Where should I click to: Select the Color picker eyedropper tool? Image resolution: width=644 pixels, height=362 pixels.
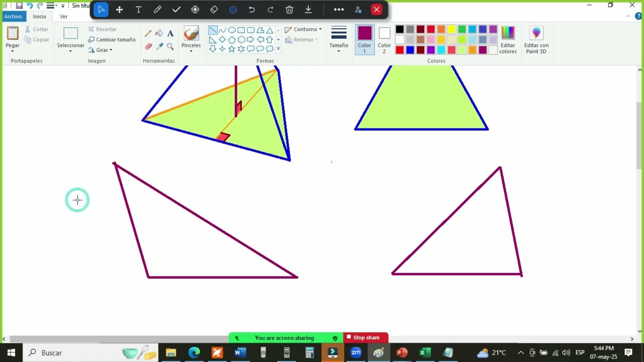(159, 46)
